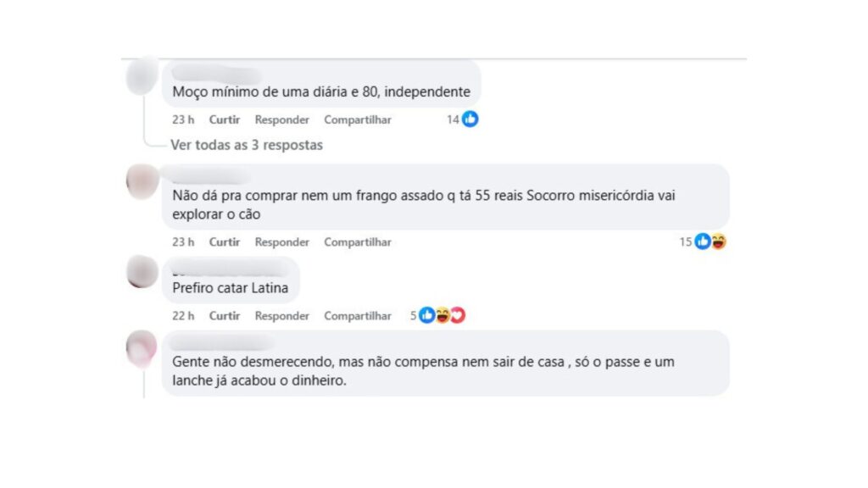Click Responder under the frango assado comment
The width and height of the screenshot is (868, 488).
click(282, 241)
